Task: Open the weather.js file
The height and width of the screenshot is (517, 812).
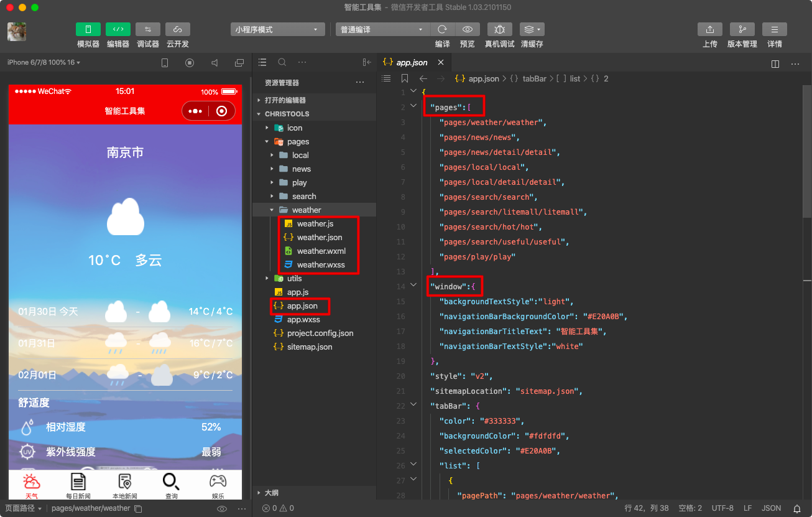Action: [314, 223]
